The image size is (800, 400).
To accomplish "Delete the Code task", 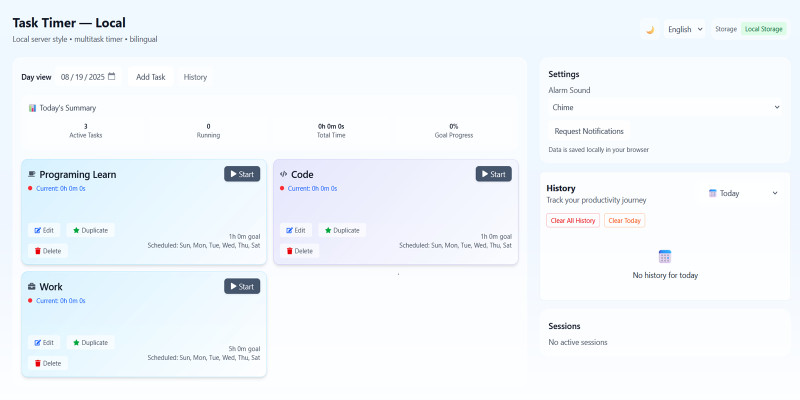I will pyautogui.click(x=299, y=251).
